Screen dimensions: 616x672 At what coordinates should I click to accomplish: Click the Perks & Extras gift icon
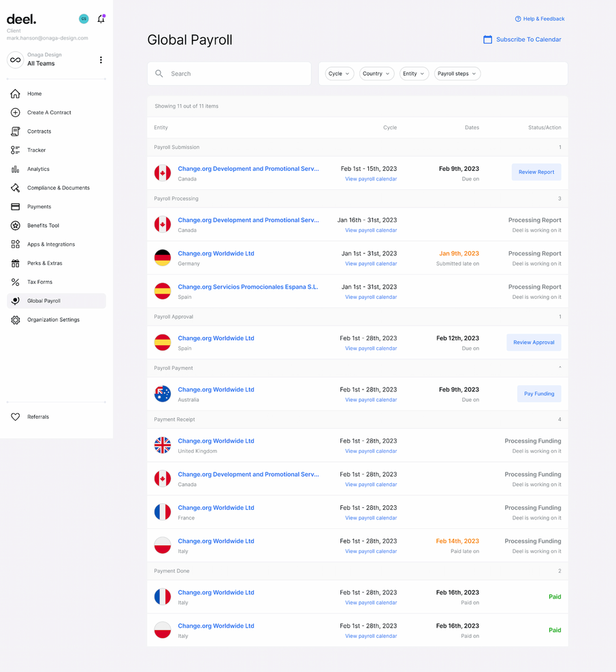click(x=15, y=263)
